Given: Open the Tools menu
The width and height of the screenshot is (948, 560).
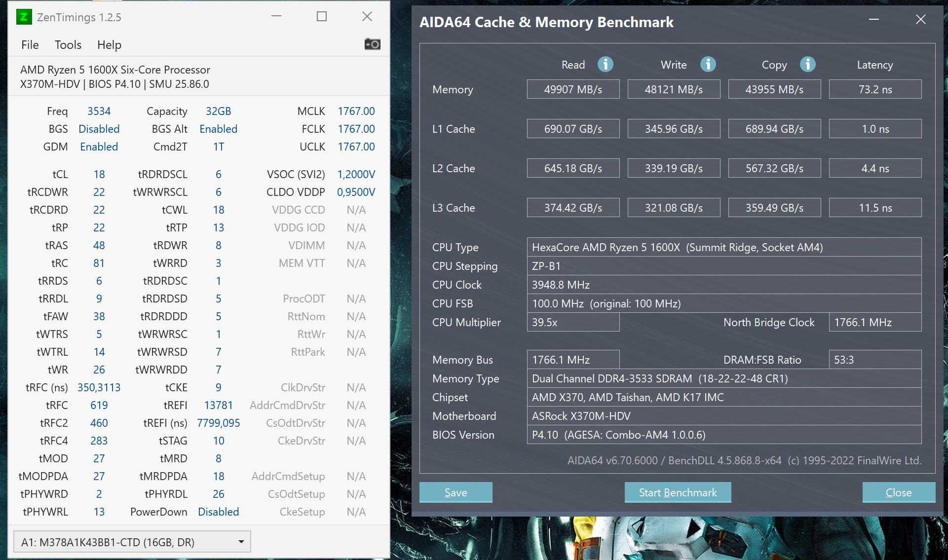Looking at the screenshot, I should (68, 45).
